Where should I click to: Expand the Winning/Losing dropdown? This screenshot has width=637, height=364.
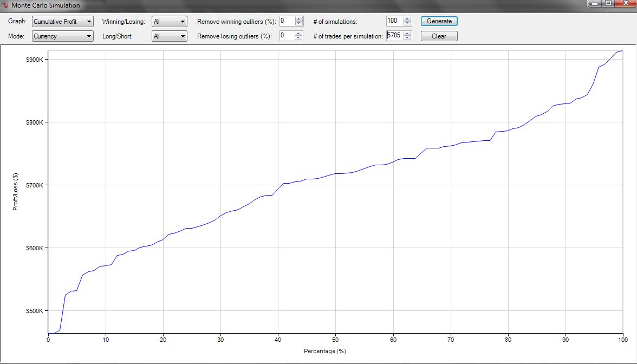(x=169, y=22)
